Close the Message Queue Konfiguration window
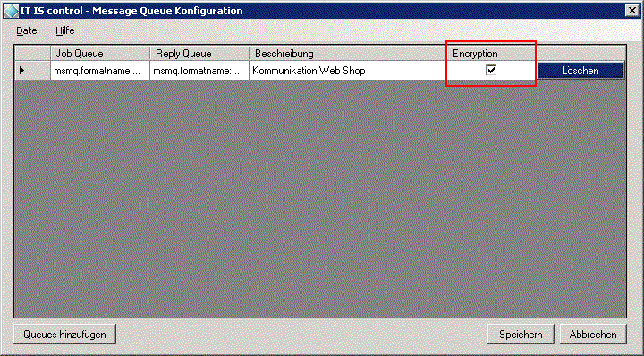 point(632,11)
